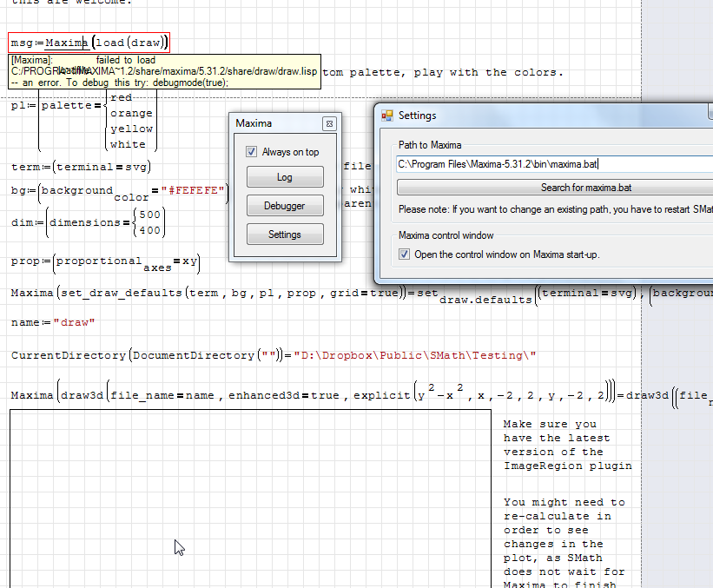Uncheck Open the control window on start-up
Viewport: 713px width, 588px height.
point(404,254)
